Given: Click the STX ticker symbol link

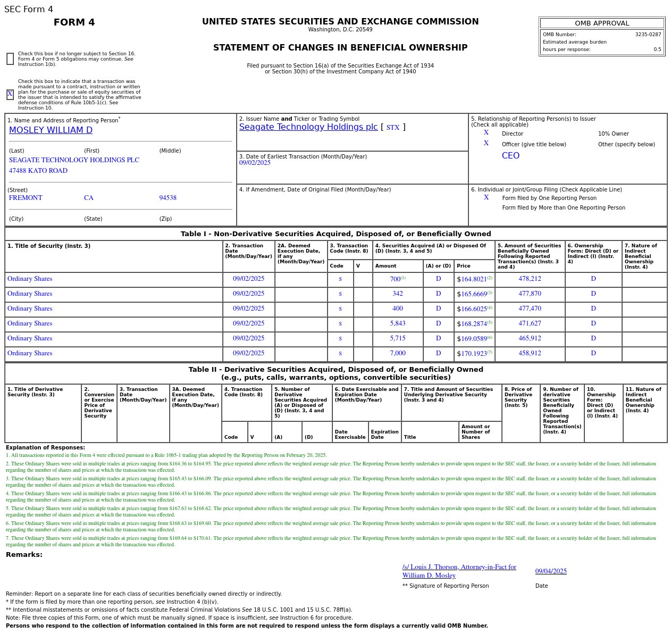Looking at the screenshot, I should pos(393,128).
